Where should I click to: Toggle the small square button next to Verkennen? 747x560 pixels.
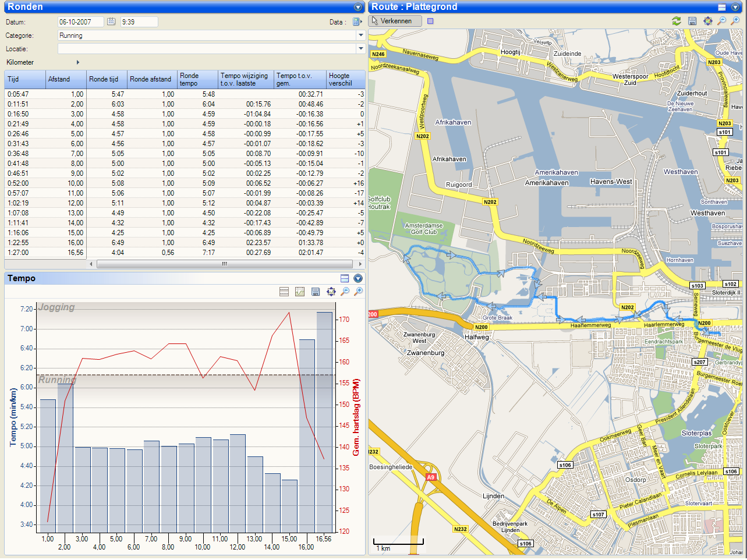[430, 21]
